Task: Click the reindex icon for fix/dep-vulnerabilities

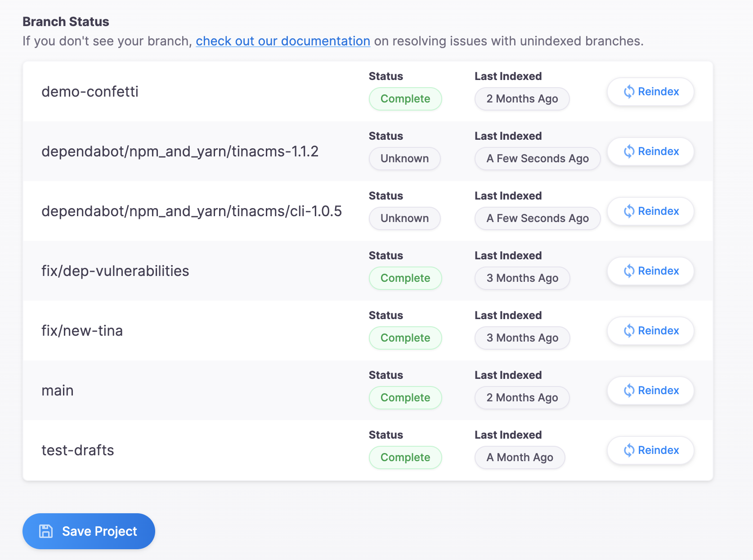Action: 629,271
